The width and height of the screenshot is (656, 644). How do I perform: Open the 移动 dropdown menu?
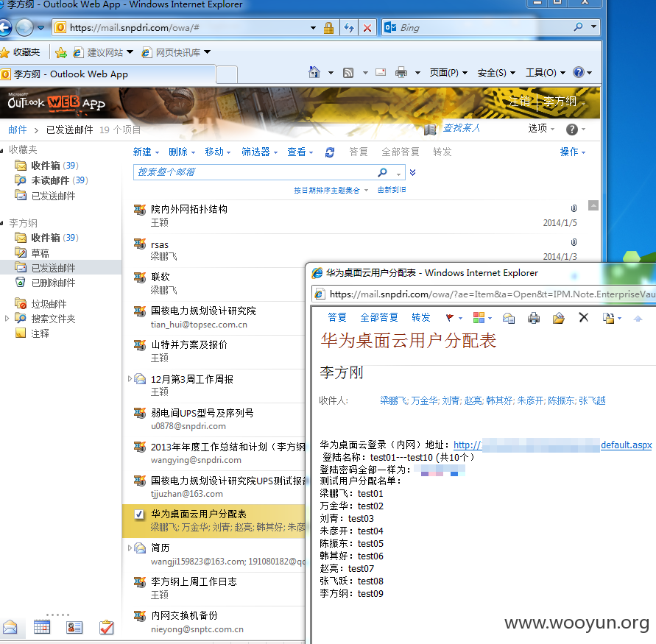(217, 152)
